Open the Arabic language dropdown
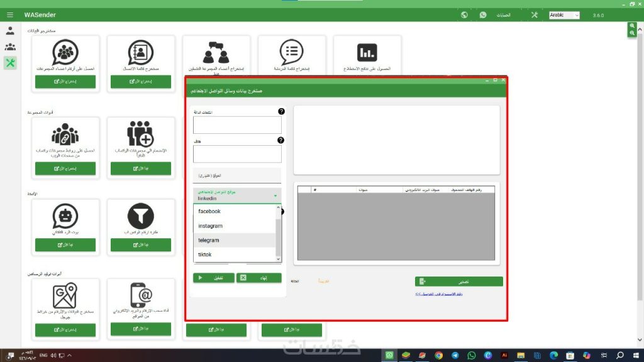Viewport: 644px width, 362px height. click(x=564, y=15)
